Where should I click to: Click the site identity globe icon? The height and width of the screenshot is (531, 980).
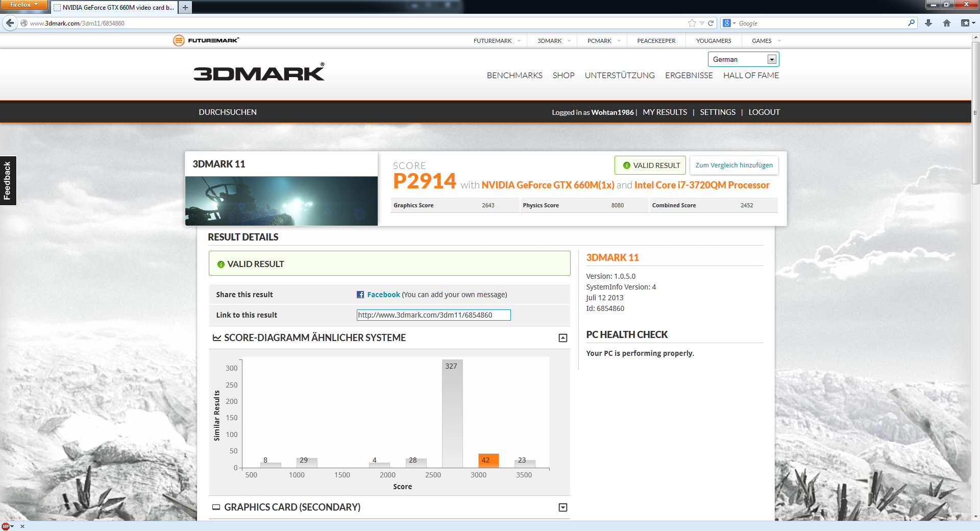point(23,23)
